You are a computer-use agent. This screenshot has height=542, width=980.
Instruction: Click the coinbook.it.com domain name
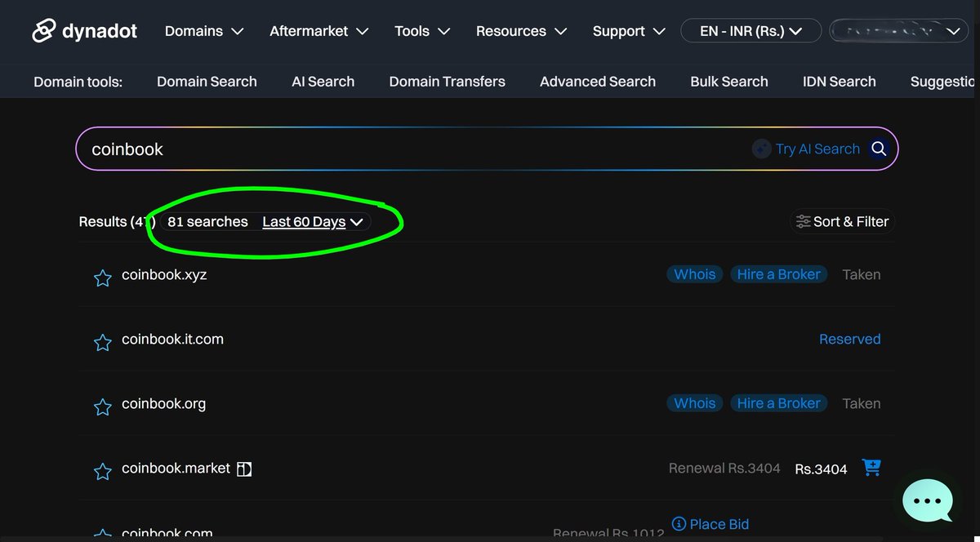pyautogui.click(x=172, y=340)
